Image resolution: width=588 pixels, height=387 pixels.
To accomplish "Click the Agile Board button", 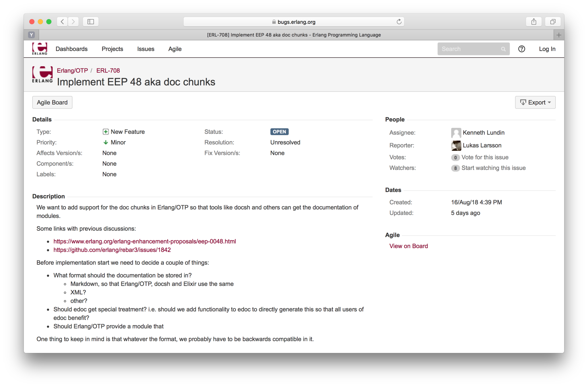I will coord(52,102).
